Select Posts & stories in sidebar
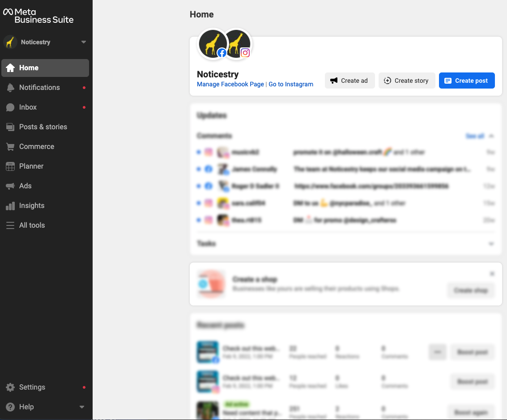Screen dimensions: 507x420 pos(43,127)
